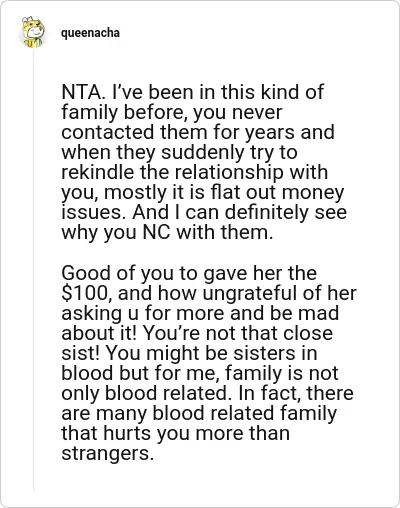Click the line "family before, you never"
The image size is (400, 508).
(172, 112)
